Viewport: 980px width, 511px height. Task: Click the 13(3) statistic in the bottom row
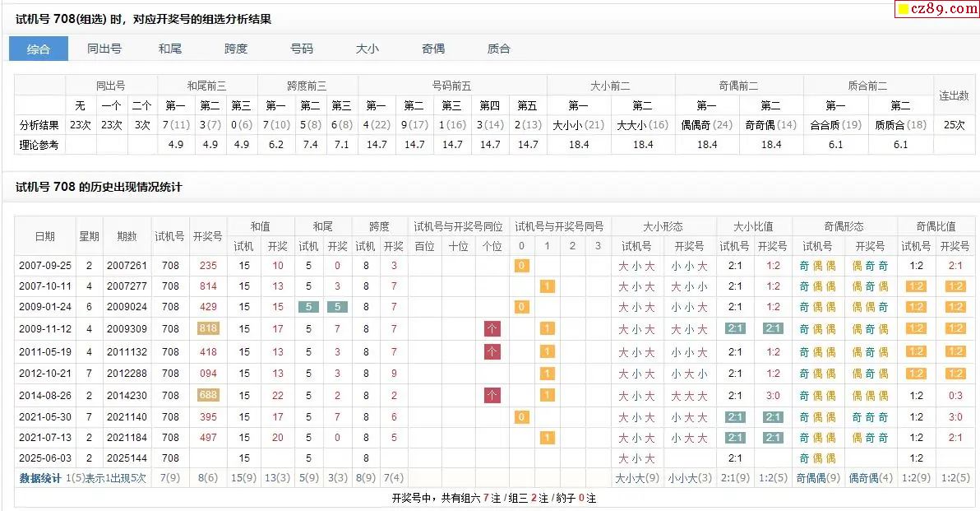click(x=278, y=478)
